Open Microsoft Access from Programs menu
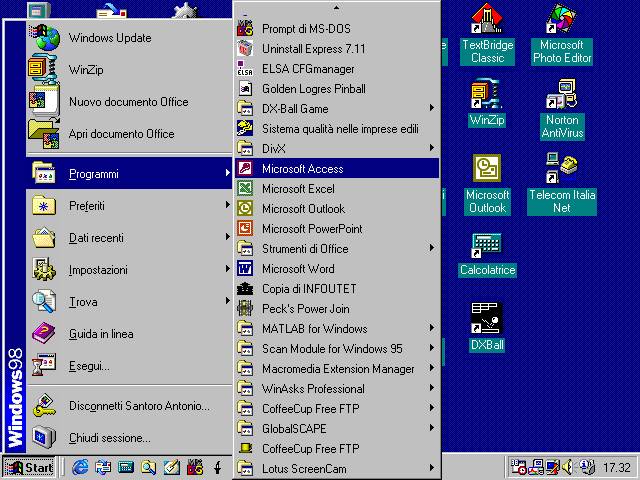Viewport: 640px width, 480px height. coord(337,169)
